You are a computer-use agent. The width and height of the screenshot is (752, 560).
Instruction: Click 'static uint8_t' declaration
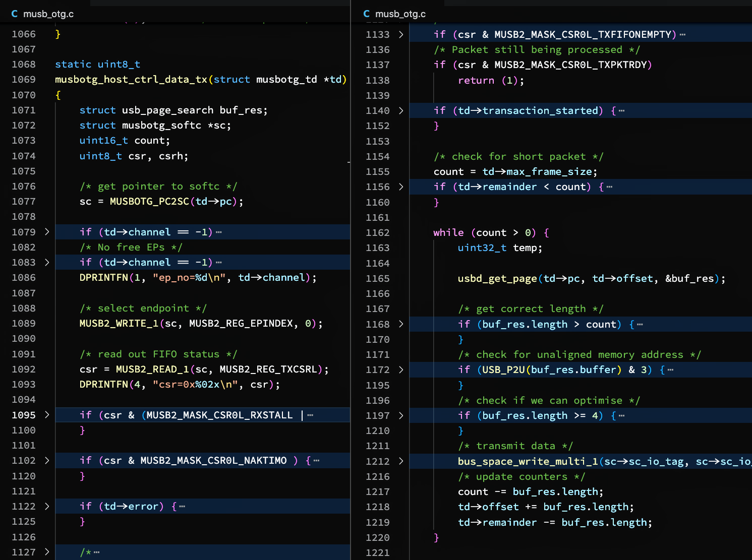pos(97,64)
